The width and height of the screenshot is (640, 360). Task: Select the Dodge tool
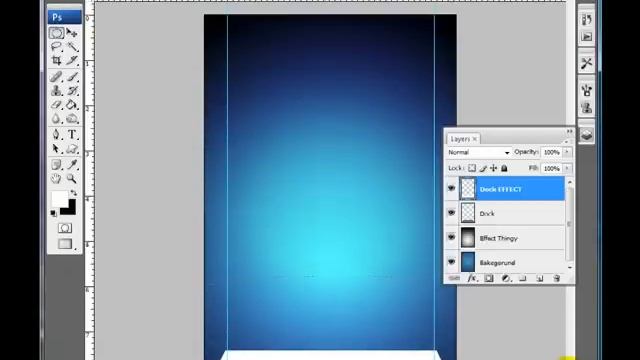[x=72, y=118]
